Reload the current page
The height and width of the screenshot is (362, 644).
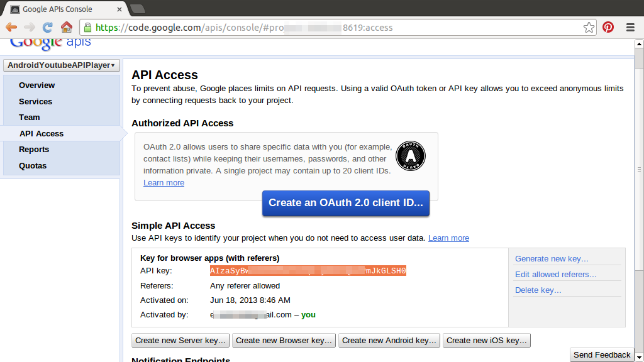47,27
